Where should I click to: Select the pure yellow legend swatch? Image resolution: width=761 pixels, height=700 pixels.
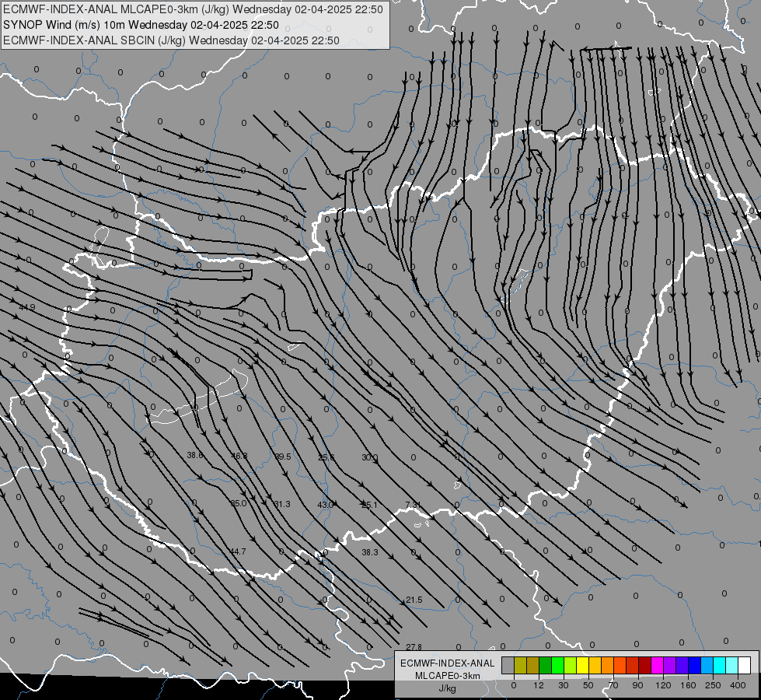click(x=583, y=666)
